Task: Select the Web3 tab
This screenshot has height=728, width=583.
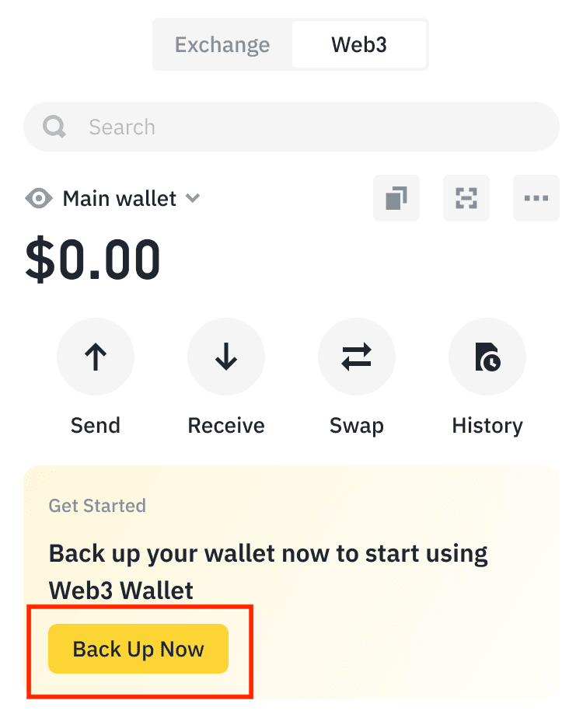Action: click(x=359, y=44)
